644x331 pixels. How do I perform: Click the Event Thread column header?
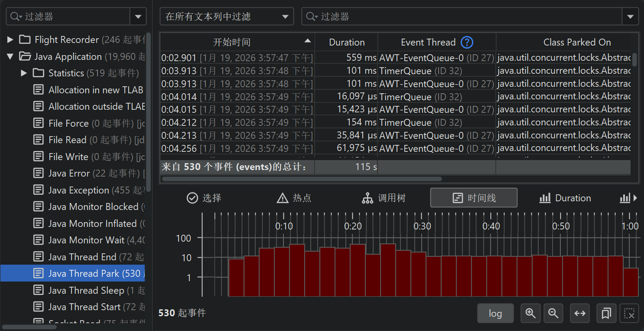[437, 43]
